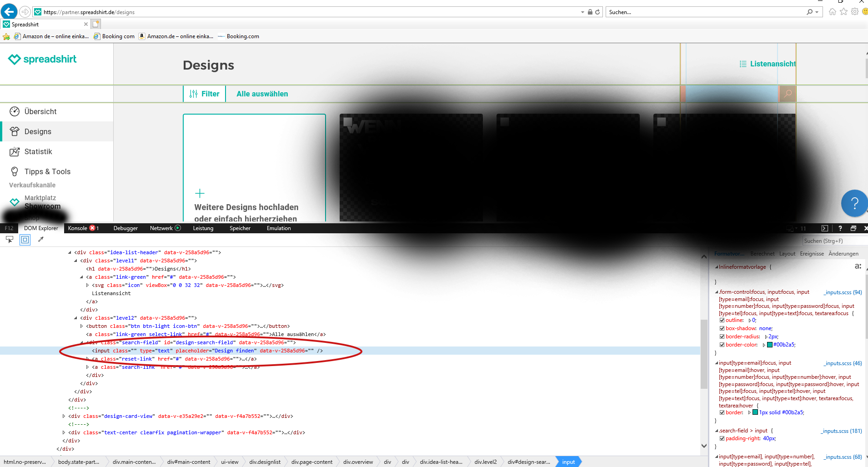The image size is (868, 467).
Task: Open the Berechnet styles tab
Action: point(762,254)
